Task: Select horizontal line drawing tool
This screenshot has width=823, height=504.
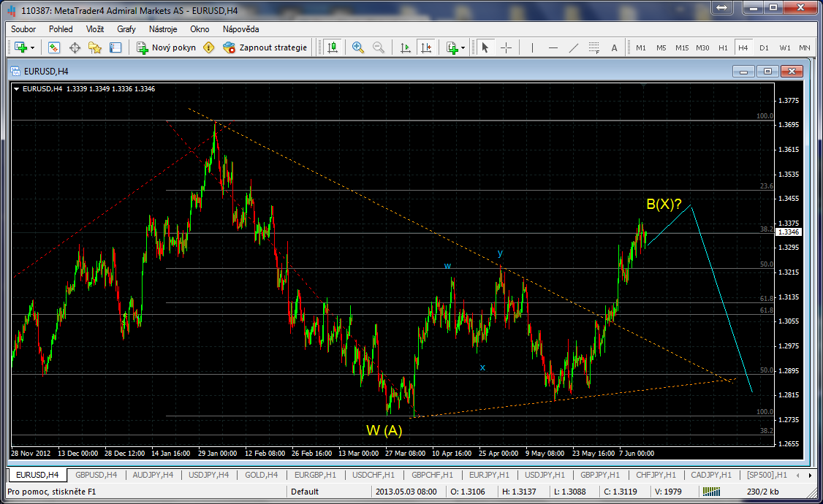Action: [x=553, y=47]
